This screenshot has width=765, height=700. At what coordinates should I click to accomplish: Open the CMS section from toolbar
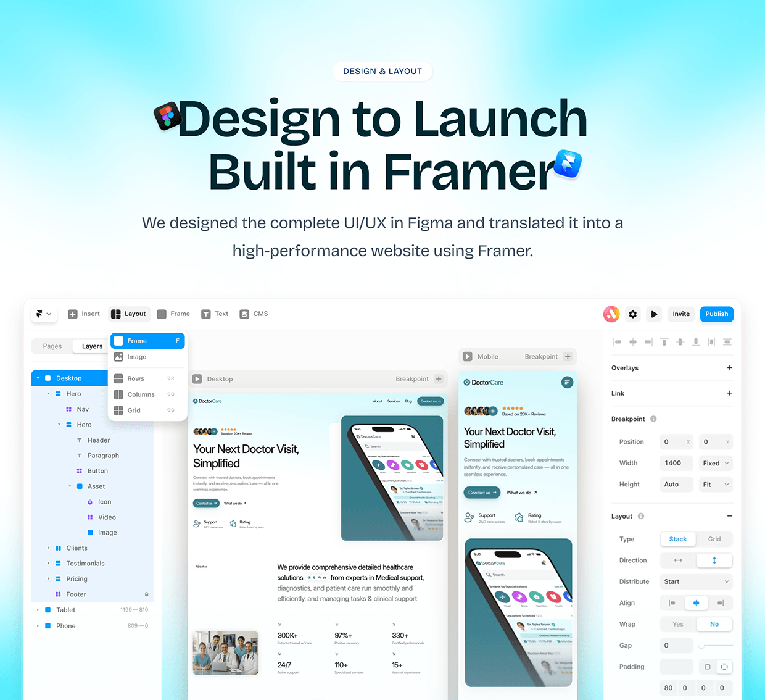pos(254,314)
